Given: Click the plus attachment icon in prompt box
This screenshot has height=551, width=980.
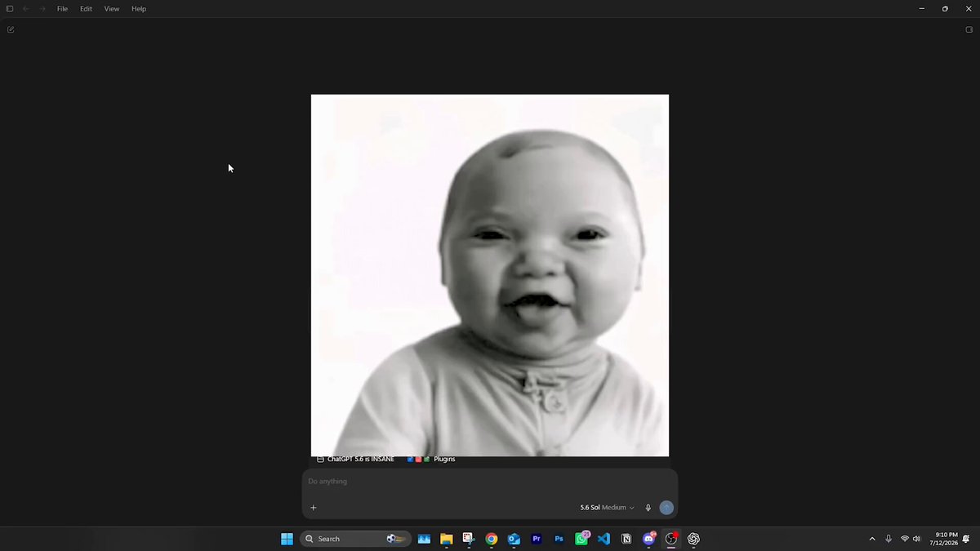Looking at the screenshot, I should click(313, 508).
